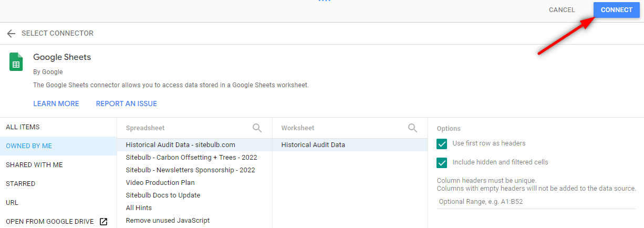Click the back arrow beside Select Connector
This screenshot has width=644, height=228.
[x=11, y=34]
